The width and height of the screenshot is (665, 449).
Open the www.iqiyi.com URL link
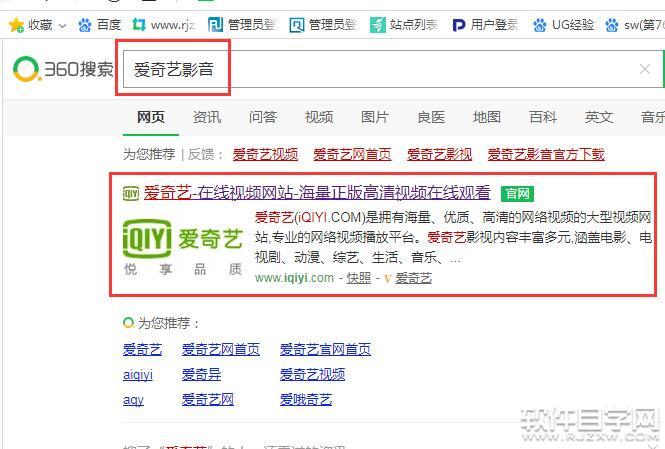click(294, 278)
